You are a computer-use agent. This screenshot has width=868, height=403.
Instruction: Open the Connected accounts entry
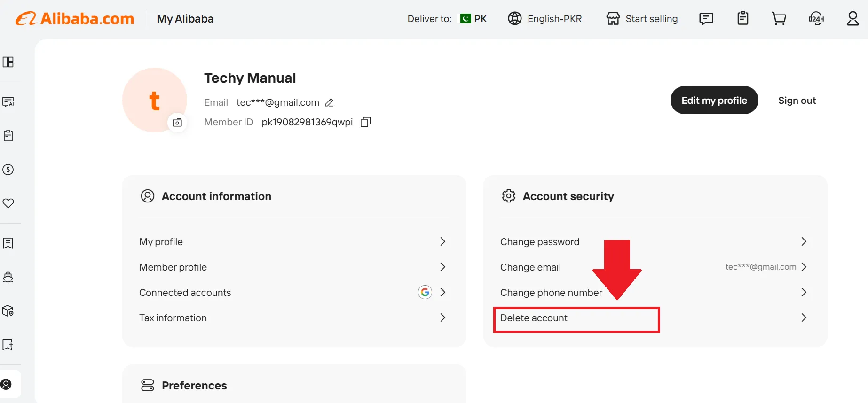[x=294, y=292]
